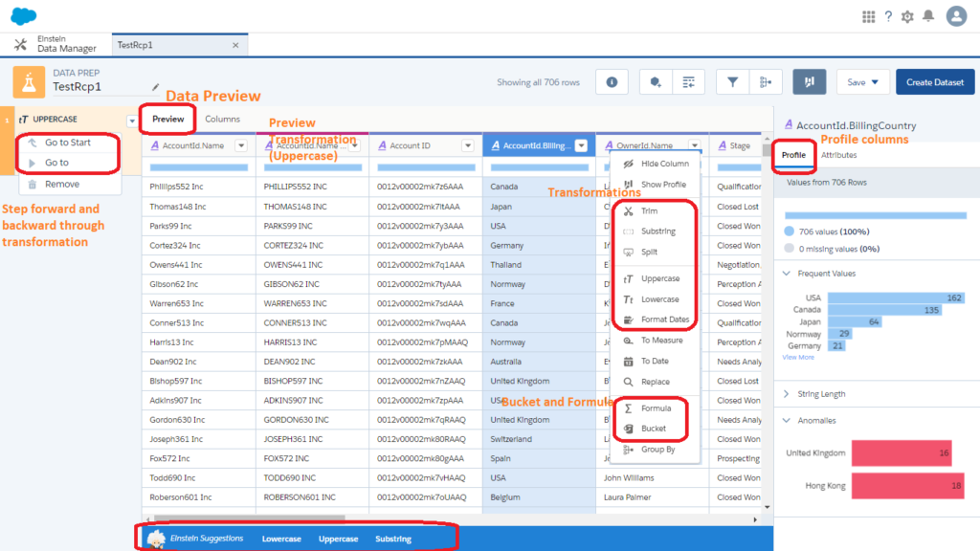Select To Measure menu item
Screen dimensions: 980x551
656,341
